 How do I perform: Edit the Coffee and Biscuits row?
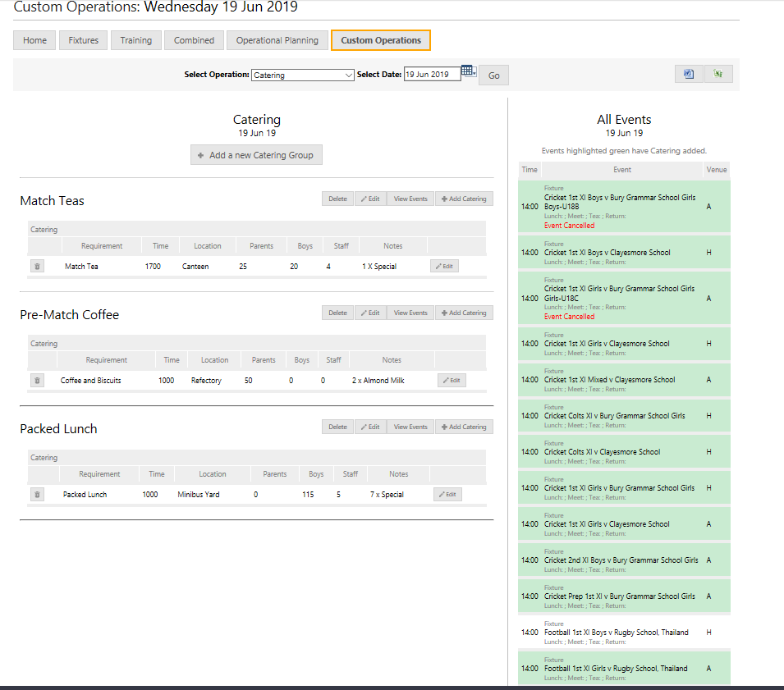[452, 380]
